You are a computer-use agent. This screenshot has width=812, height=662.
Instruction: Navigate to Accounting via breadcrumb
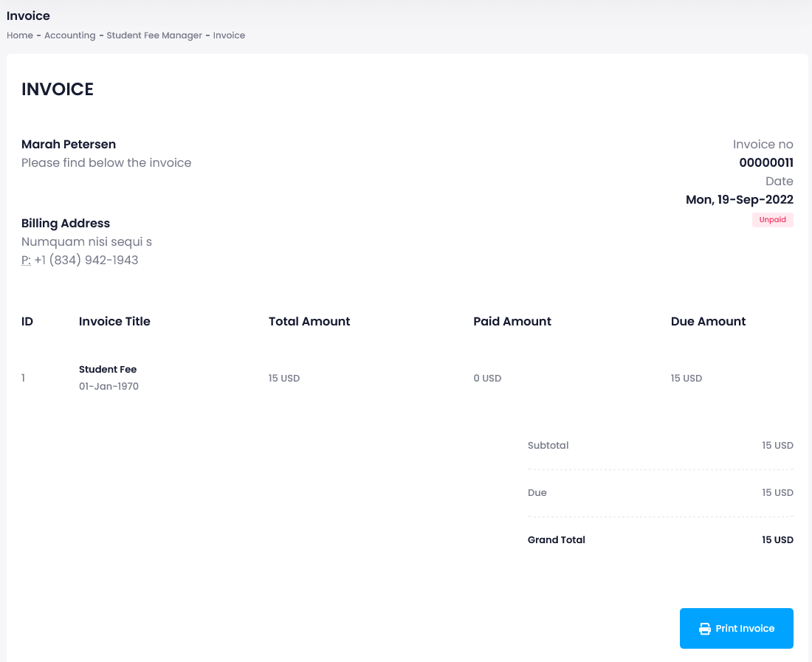coord(70,35)
